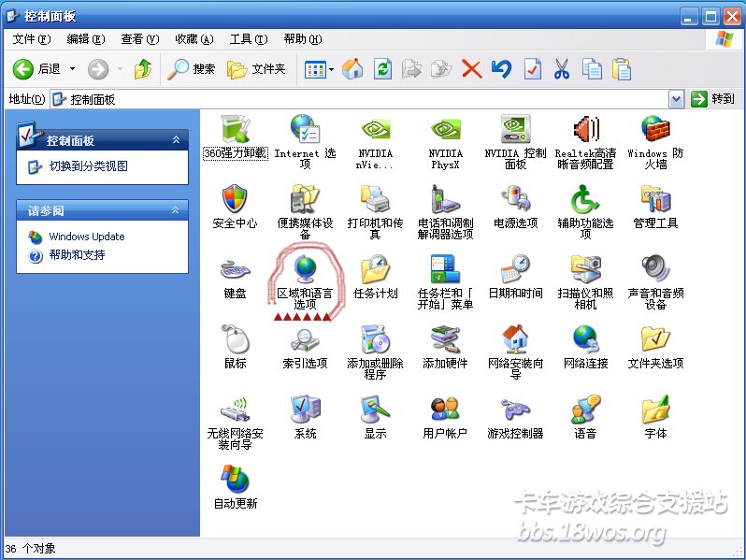Open 显示 icon
746x560 pixels.
376,409
